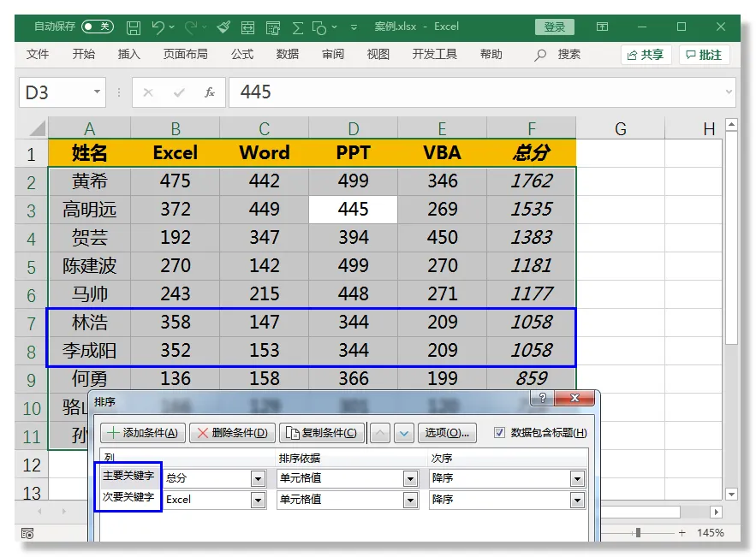Open secondary key 单元格值 sort-on dropdown

pyautogui.click(x=410, y=501)
